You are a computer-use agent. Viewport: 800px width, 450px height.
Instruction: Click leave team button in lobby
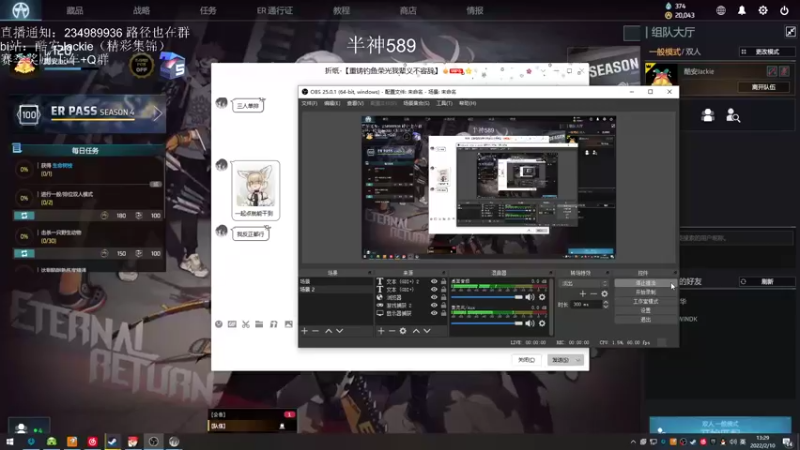click(763, 87)
